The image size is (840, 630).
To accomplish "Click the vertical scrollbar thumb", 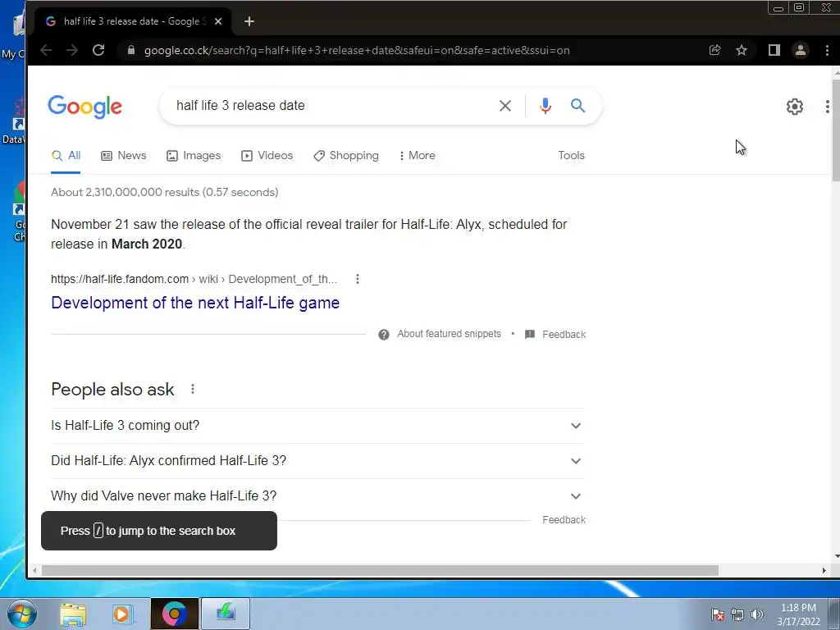I will [x=836, y=130].
